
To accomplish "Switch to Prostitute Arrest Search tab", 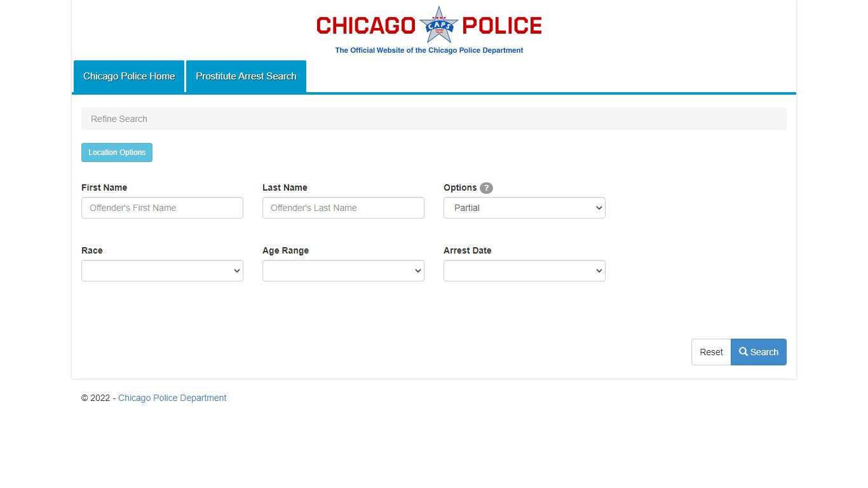I will click(246, 76).
